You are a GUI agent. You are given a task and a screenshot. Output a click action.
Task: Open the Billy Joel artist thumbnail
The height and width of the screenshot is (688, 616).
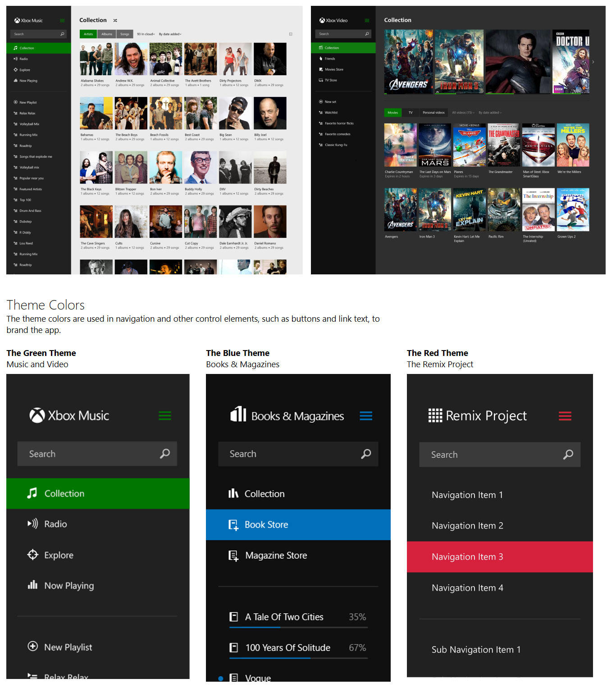coord(270,113)
